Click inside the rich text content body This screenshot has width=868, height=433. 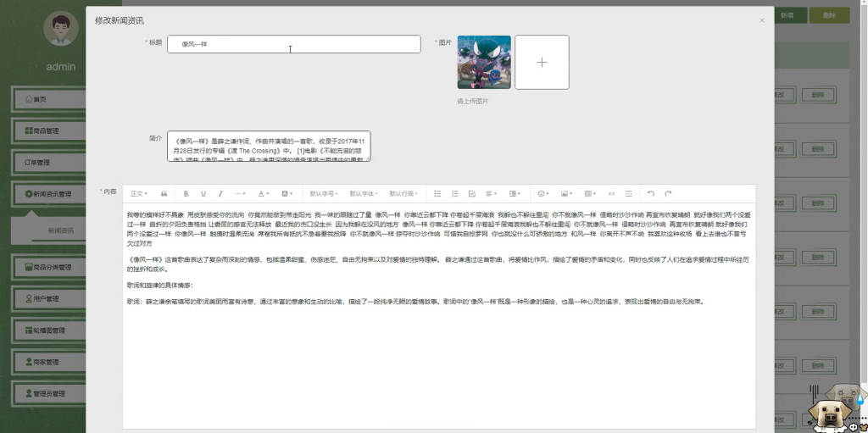(439, 315)
